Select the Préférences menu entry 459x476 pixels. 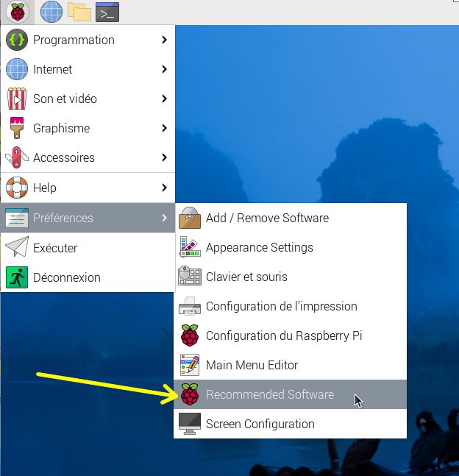[x=88, y=218]
